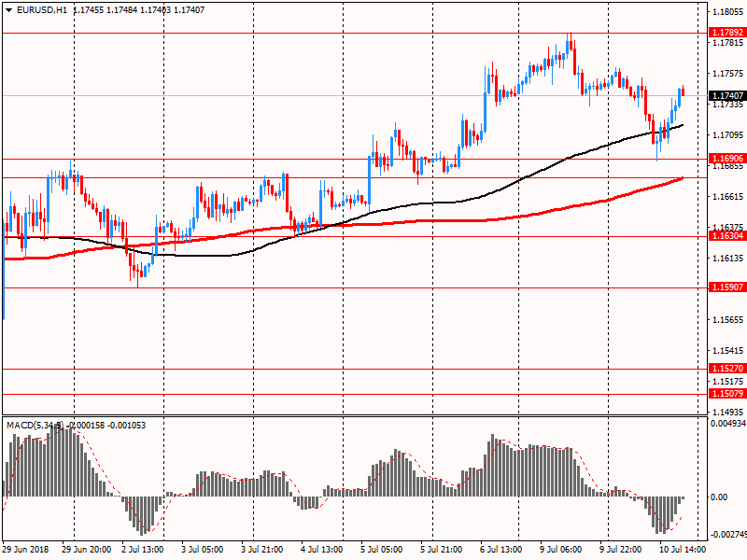Click the 1.15270 price level tag

726,370
